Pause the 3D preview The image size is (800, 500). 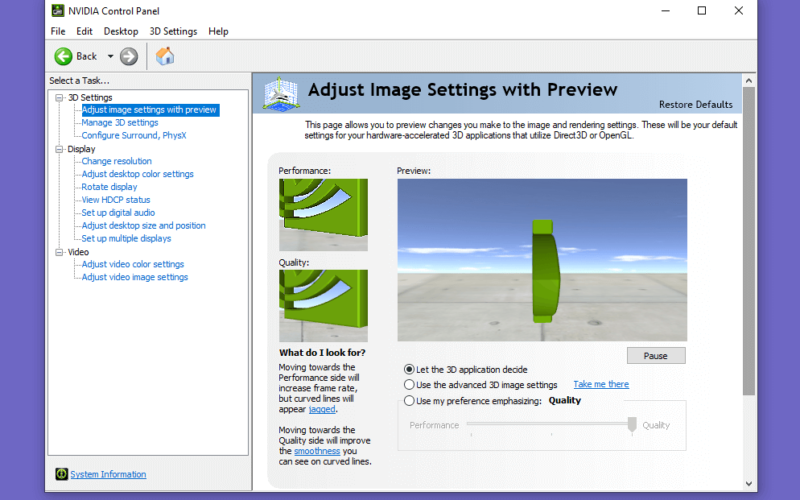[x=656, y=356]
